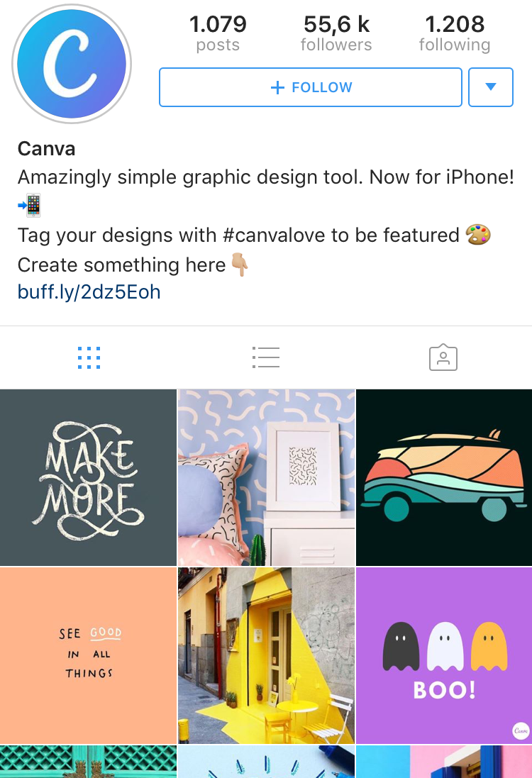Open the yellow painted street photo
This screenshot has height=778, width=532.
[267, 655]
